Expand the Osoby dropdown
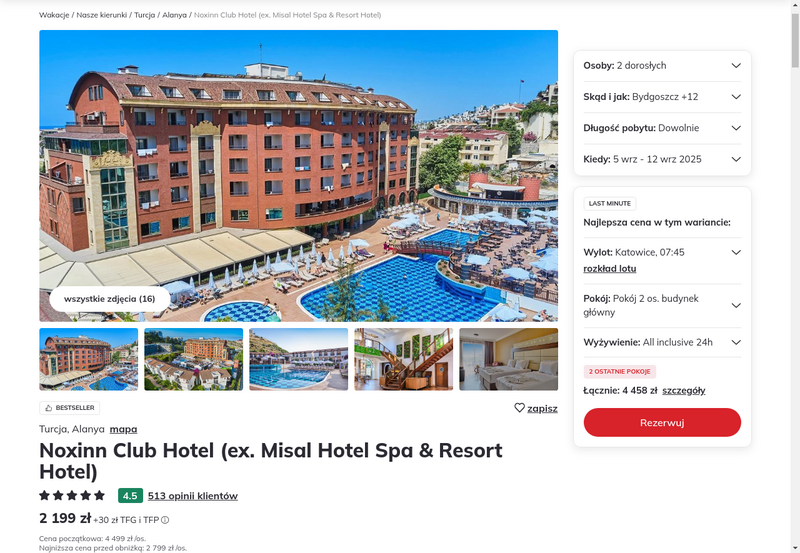This screenshot has height=553, width=800. click(x=662, y=65)
